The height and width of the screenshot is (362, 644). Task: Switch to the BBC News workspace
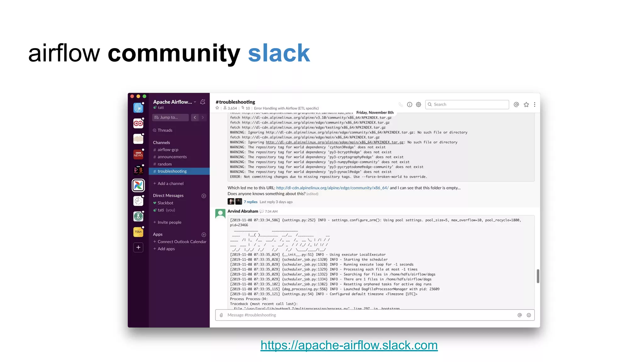pos(138,154)
